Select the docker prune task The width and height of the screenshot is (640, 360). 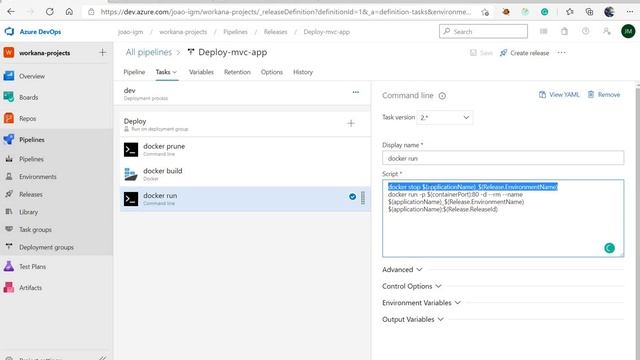coord(245,149)
